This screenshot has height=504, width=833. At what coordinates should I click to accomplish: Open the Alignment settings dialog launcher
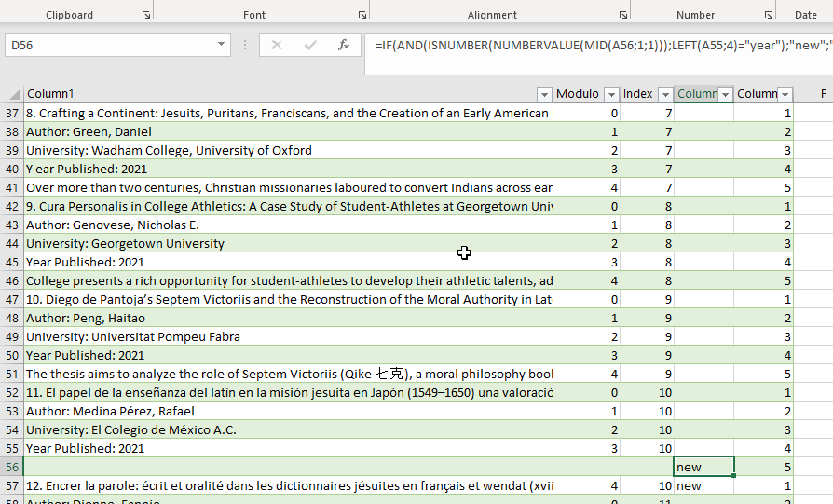pos(622,15)
